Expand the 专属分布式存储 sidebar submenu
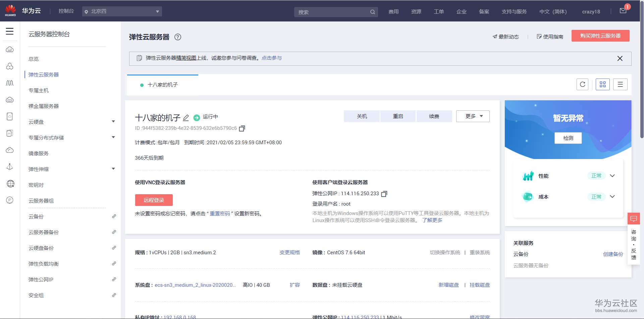 113,138
